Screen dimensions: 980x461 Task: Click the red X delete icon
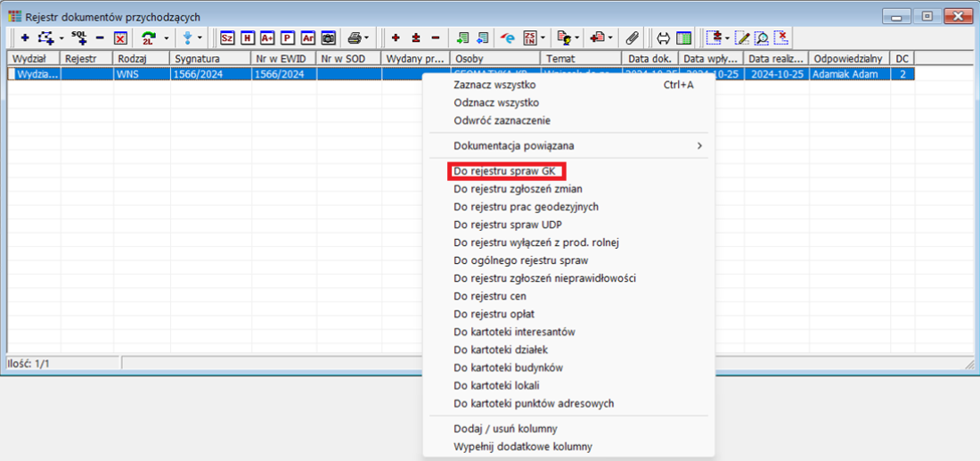pyautogui.click(x=119, y=38)
